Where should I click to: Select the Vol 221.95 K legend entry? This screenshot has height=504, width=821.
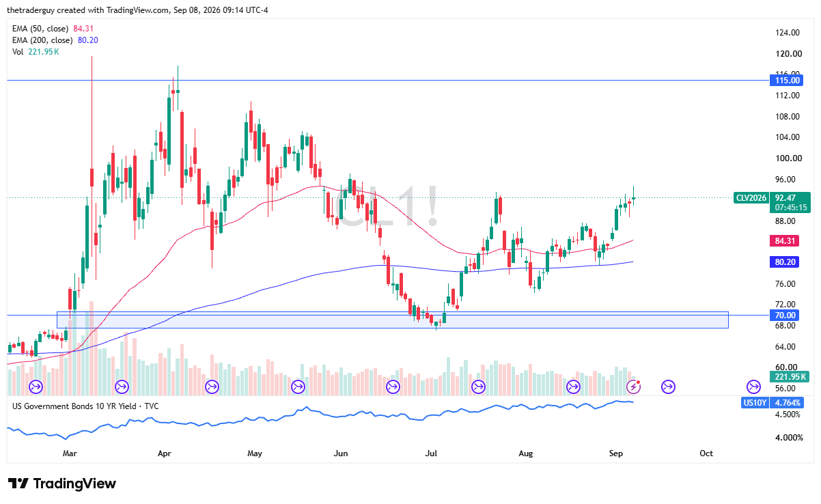[34, 51]
